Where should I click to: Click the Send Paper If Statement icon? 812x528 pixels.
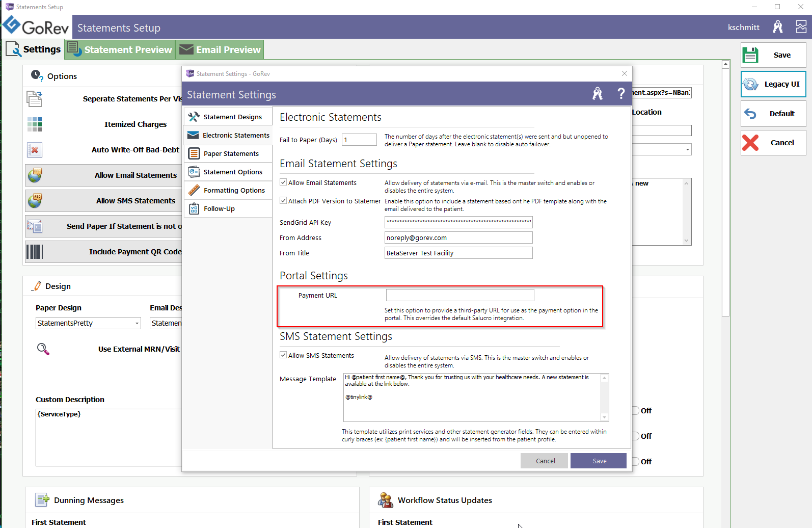click(x=35, y=226)
